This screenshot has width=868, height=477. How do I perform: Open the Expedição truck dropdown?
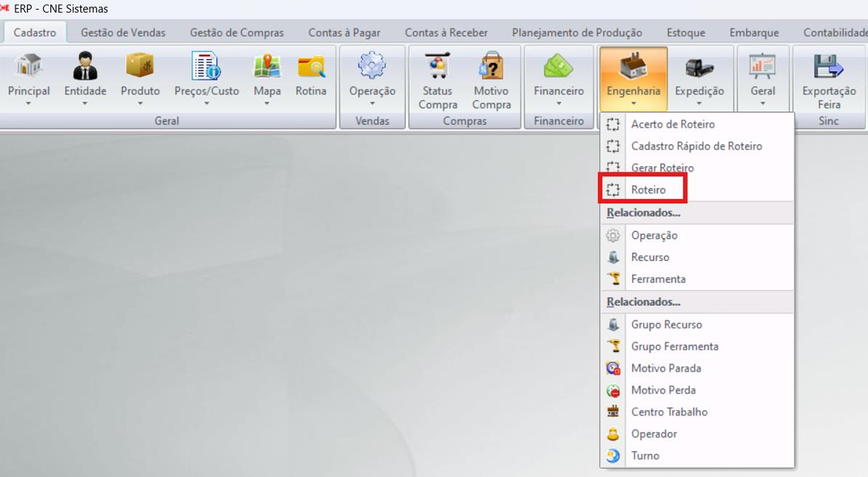pyautogui.click(x=699, y=104)
